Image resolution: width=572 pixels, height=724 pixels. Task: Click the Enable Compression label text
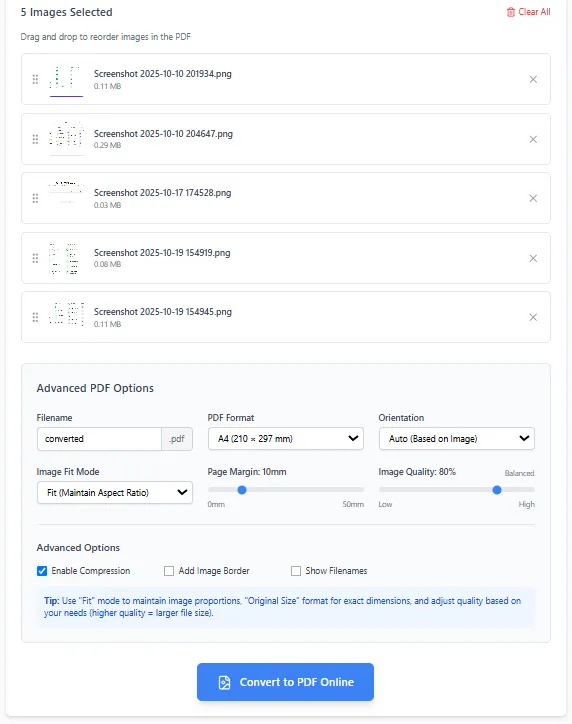click(90, 571)
